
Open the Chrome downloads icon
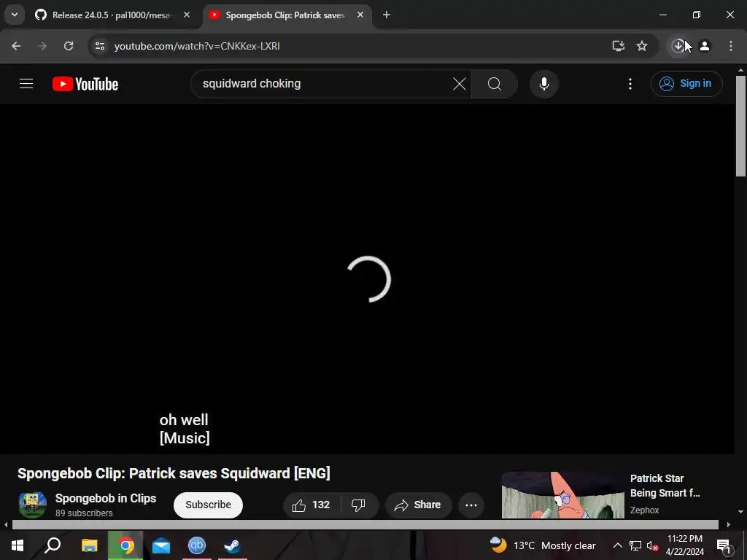[x=678, y=46]
